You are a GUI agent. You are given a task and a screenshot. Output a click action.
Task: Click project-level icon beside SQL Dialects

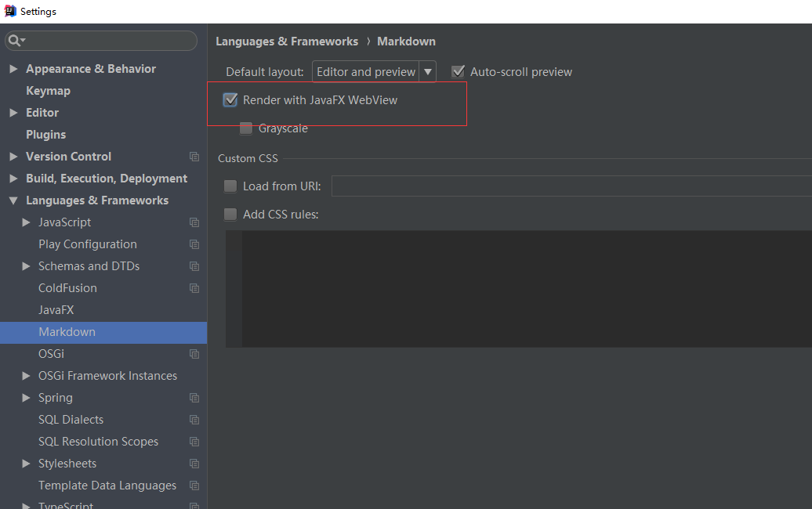point(194,420)
